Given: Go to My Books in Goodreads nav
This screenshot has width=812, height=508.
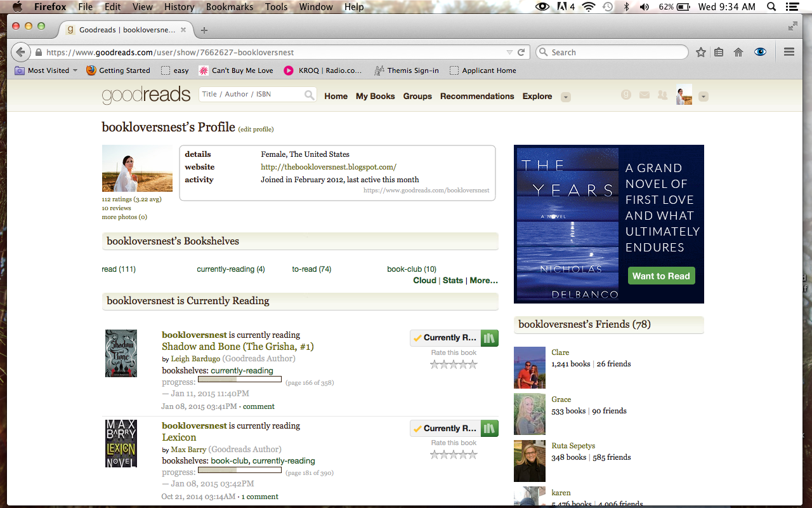Looking at the screenshot, I should (375, 97).
